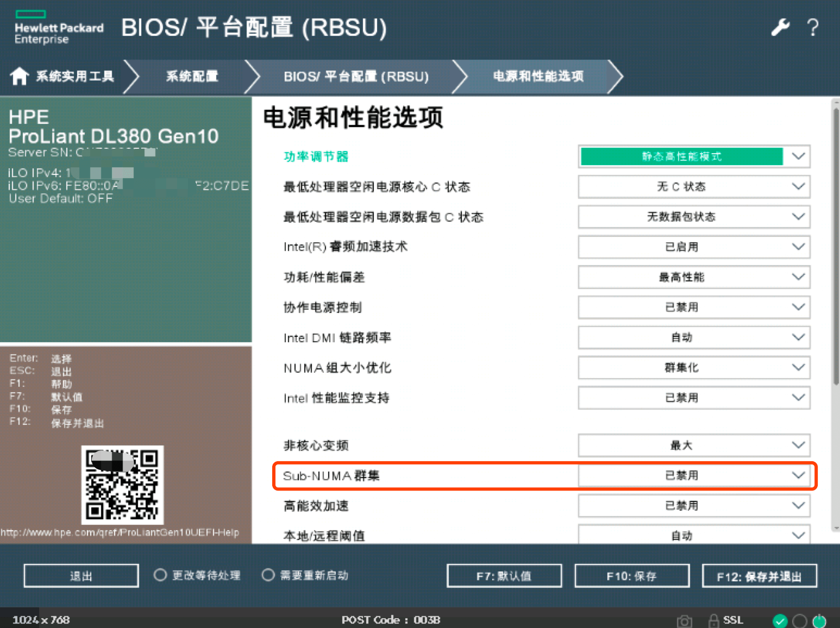Click the POST Code: 003B status text
The height and width of the screenshot is (628, 840).
pyautogui.click(x=391, y=620)
